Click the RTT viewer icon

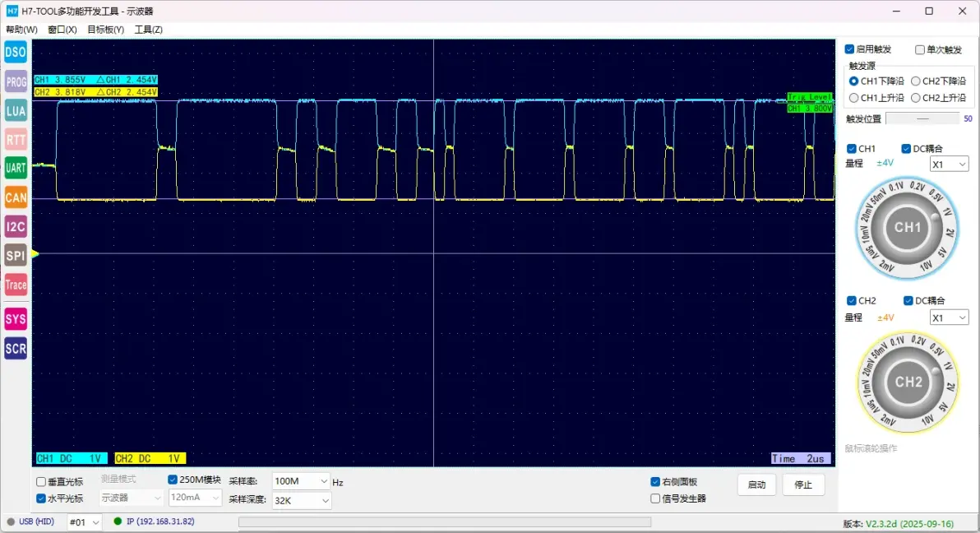point(16,140)
